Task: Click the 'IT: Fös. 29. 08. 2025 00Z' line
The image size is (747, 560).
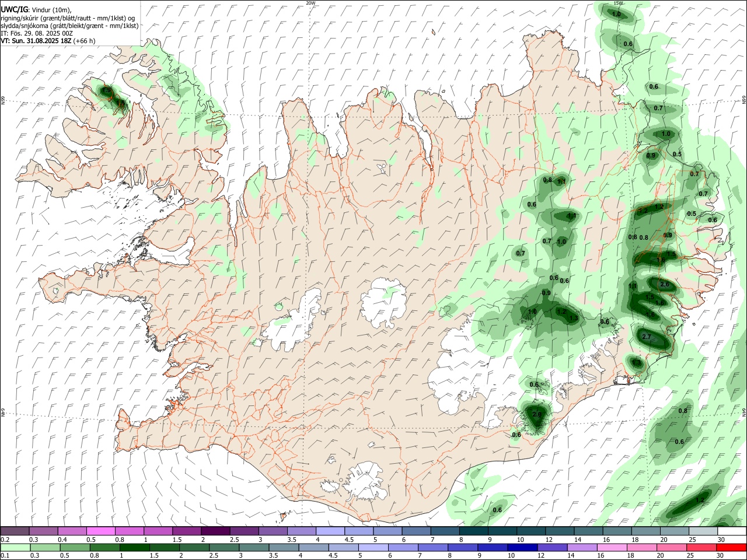Action: (x=37, y=33)
